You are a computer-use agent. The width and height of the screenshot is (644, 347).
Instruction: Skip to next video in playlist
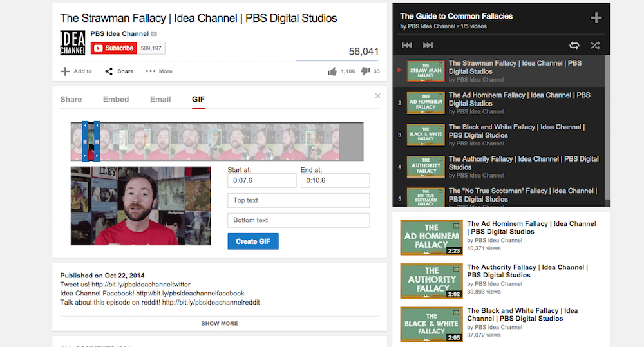428,45
